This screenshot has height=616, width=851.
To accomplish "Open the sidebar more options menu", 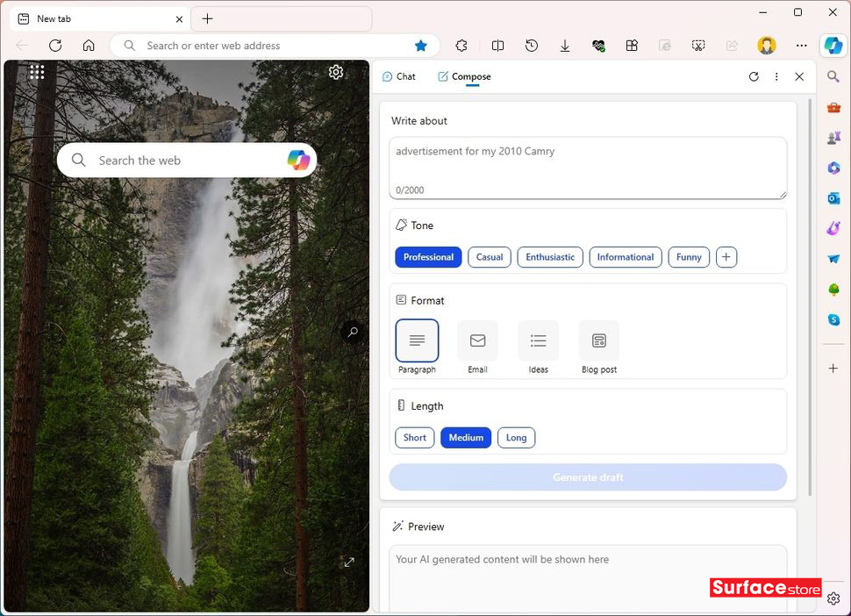I will (x=776, y=77).
